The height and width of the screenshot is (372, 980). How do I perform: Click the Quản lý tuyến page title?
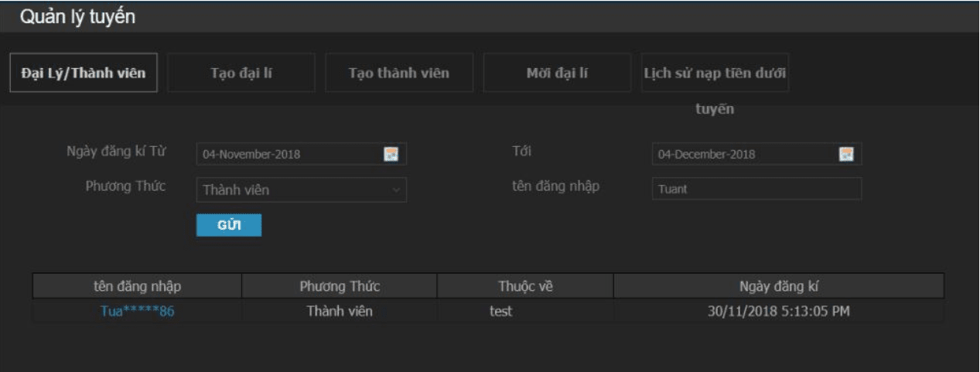tap(77, 17)
